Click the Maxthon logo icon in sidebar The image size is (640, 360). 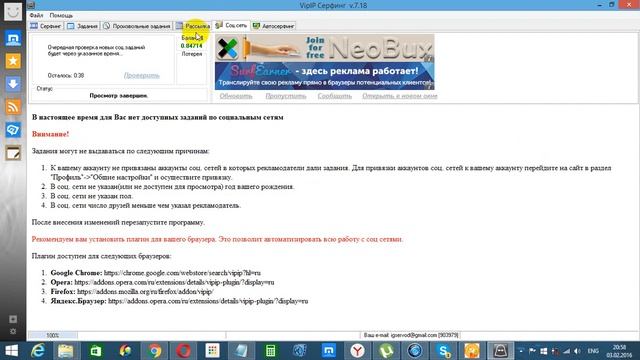(13, 39)
